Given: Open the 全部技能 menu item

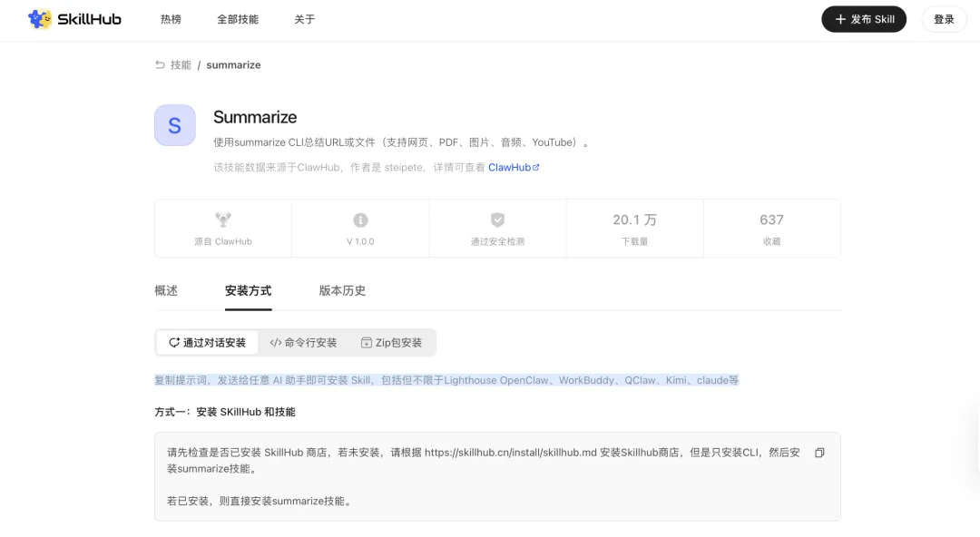Looking at the screenshot, I should click(x=238, y=19).
